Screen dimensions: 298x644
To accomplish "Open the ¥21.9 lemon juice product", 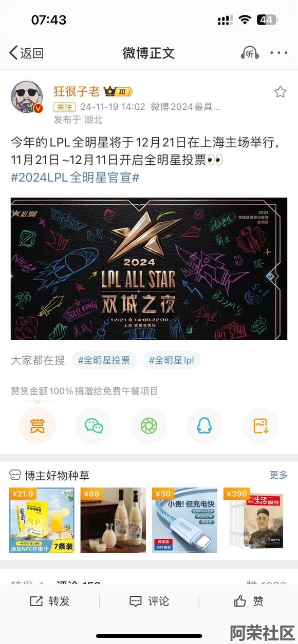I will 42,520.
